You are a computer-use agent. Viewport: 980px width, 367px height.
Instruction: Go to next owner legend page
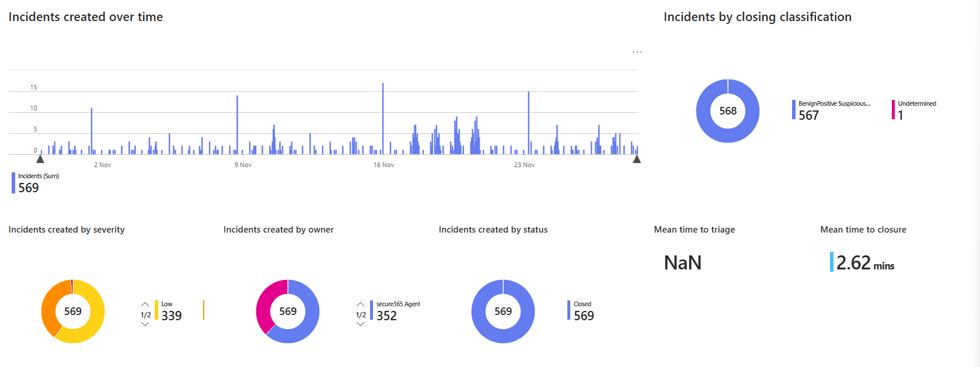360,324
